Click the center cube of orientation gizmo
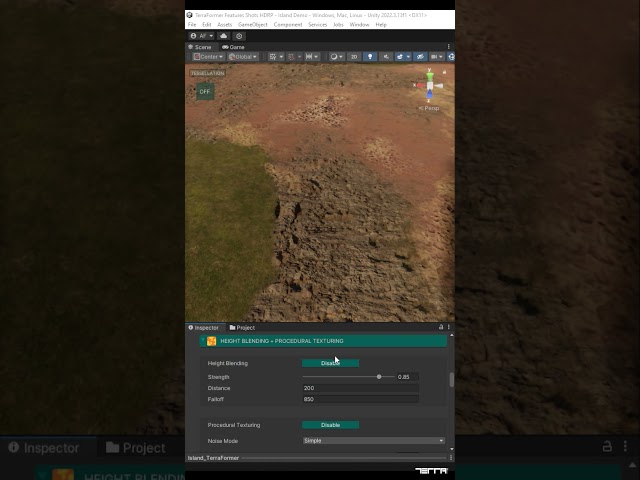 pos(430,85)
